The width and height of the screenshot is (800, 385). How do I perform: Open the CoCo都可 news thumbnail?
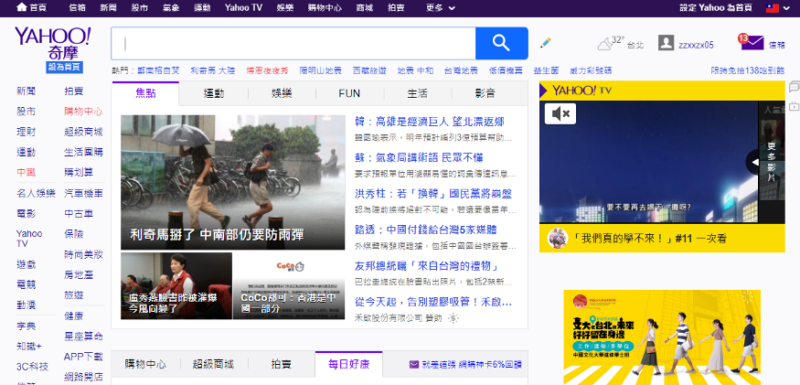click(289, 286)
